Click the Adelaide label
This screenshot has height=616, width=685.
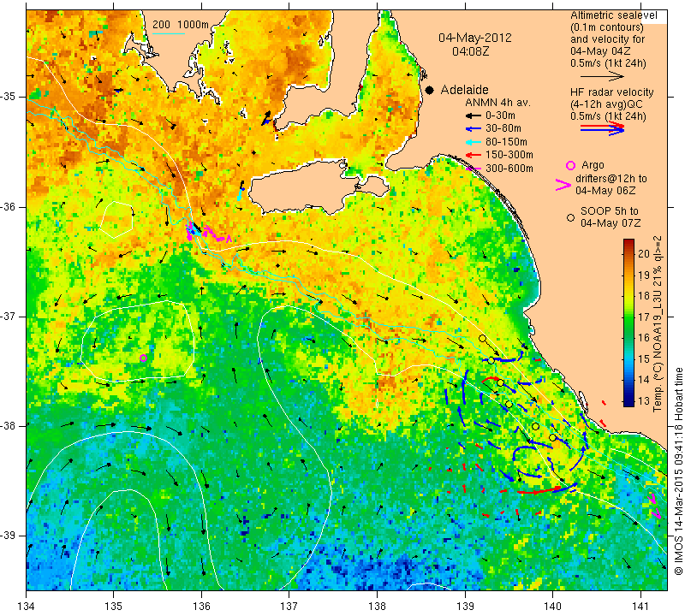(x=464, y=90)
